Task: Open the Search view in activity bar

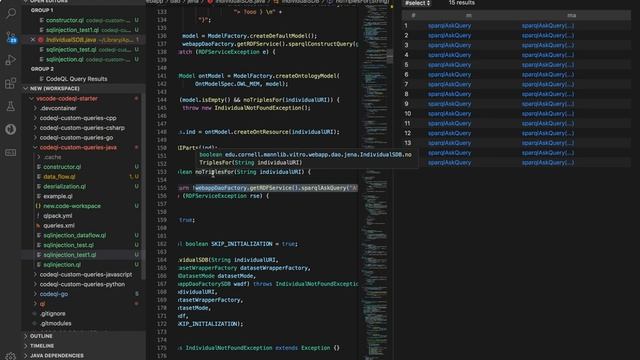Action: coord(11,13)
